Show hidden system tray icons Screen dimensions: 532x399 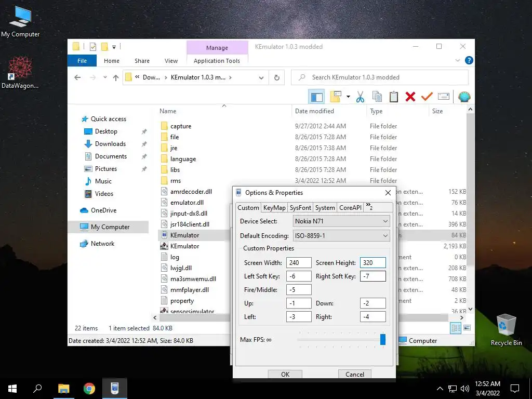[x=440, y=389]
